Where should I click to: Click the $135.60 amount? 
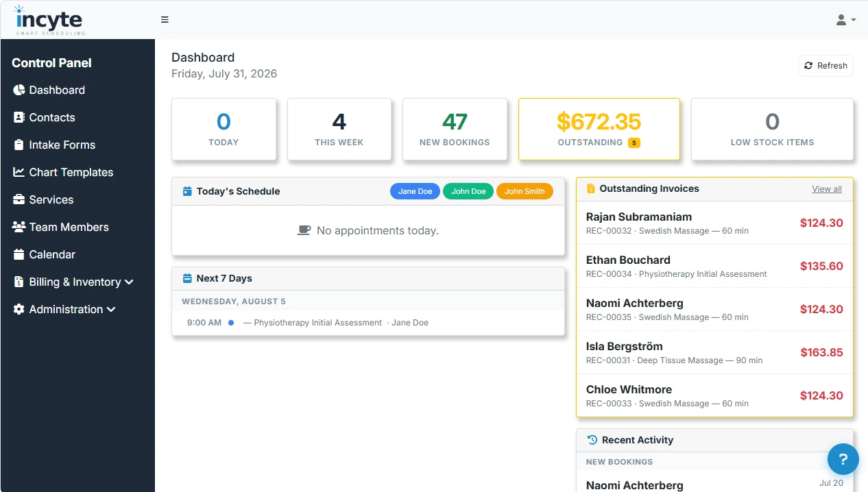point(821,266)
